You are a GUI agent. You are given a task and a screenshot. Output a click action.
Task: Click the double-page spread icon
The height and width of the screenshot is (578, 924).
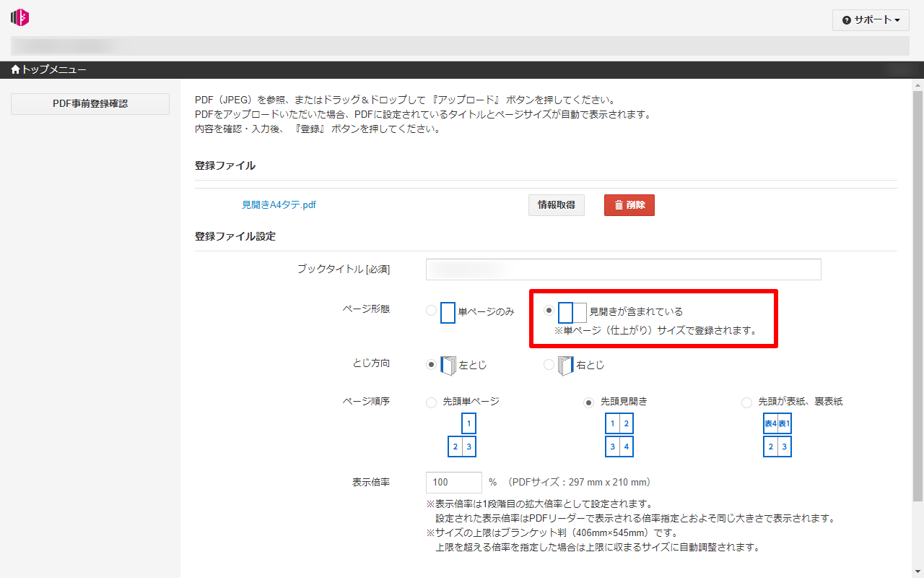pos(572,312)
